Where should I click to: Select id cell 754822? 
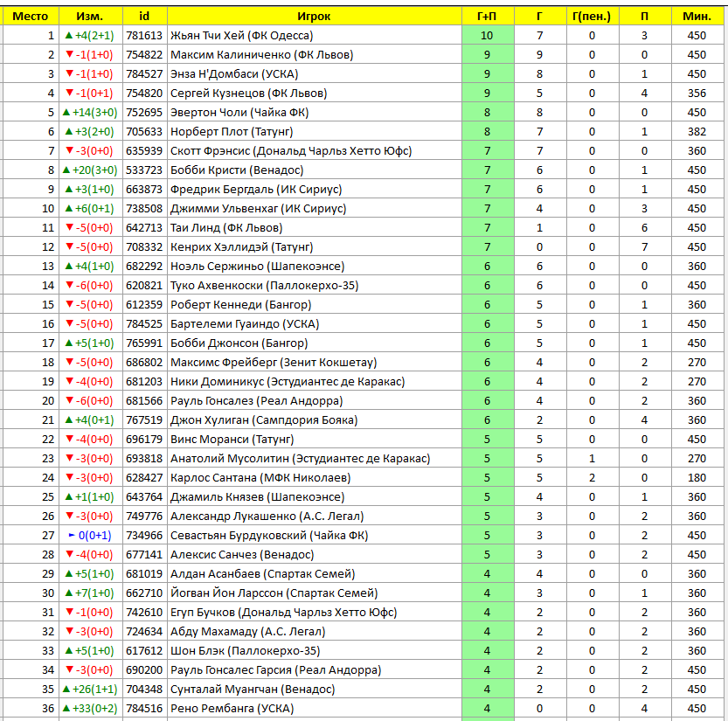click(144, 55)
